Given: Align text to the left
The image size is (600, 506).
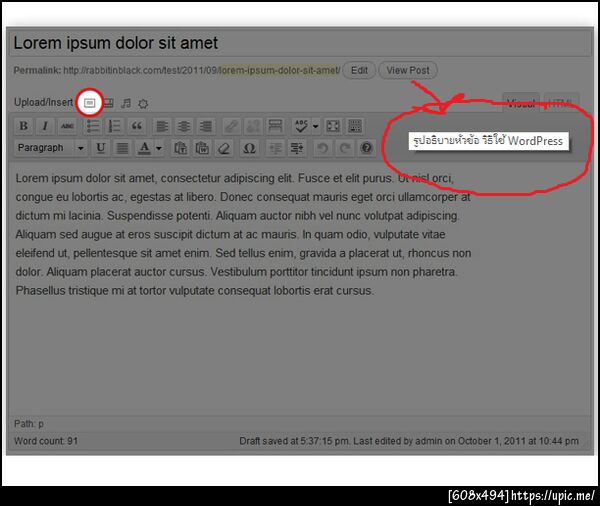Looking at the screenshot, I should coord(162,126).
